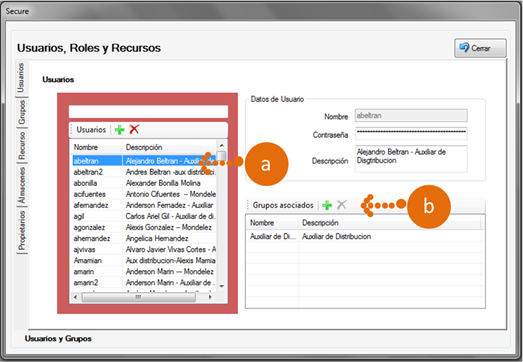The image size is (523, 362).
Task: Click Nombre column header in users list
Action: click(96, 147)
